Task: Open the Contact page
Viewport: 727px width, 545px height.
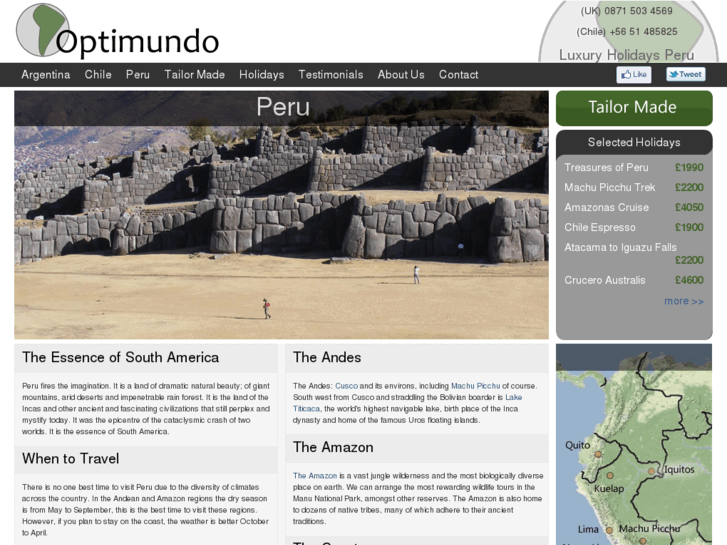Action: click(x=459, y=75)
